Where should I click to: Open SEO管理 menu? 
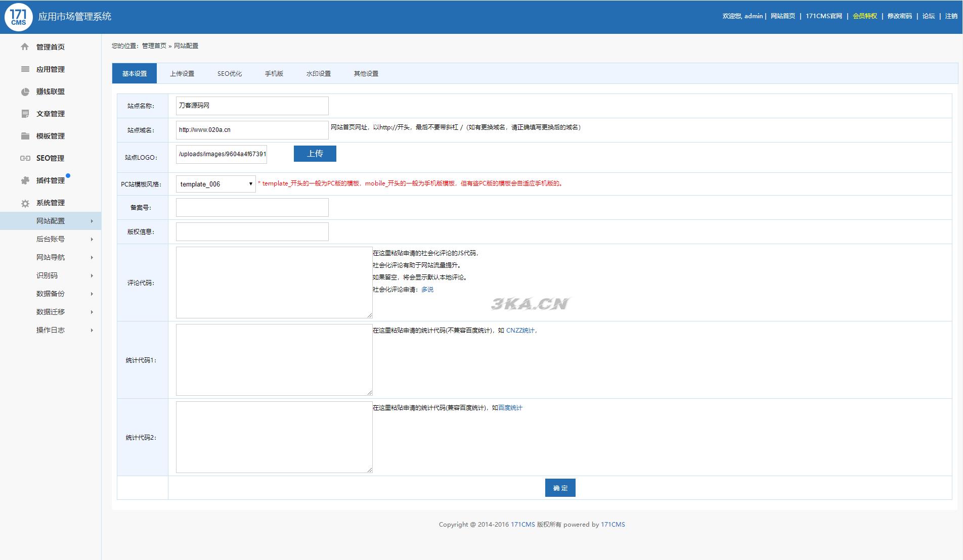coord(51,158)
